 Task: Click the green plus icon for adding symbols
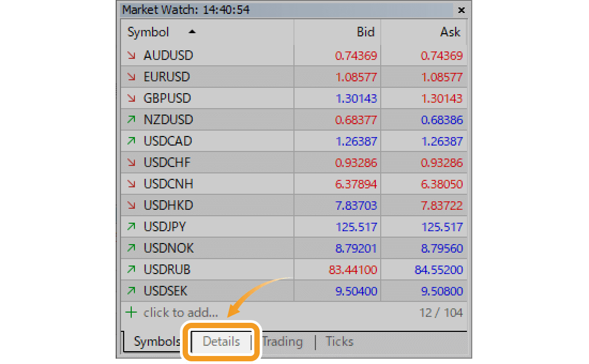coord(131,312)
